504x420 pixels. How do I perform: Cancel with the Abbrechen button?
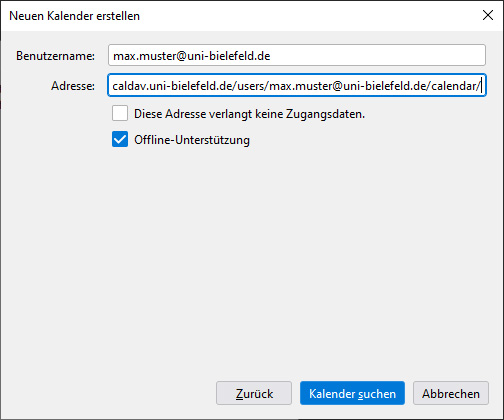(451, 393)
